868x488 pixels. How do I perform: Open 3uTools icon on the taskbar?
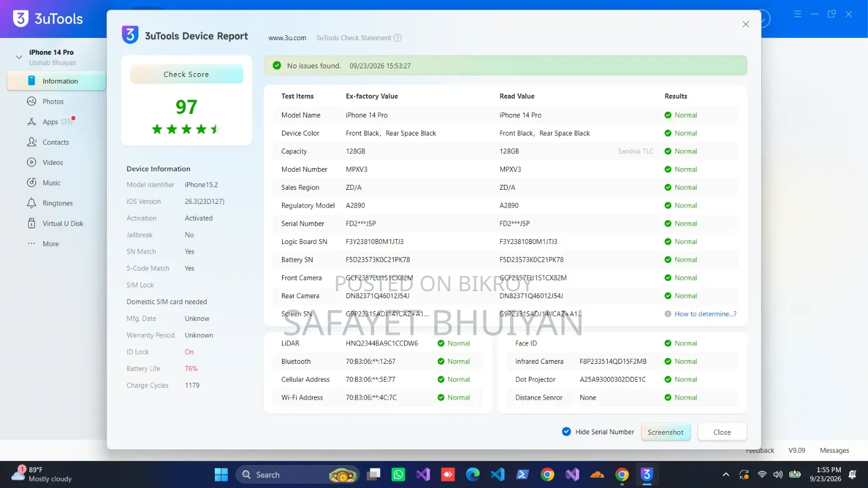647,475
